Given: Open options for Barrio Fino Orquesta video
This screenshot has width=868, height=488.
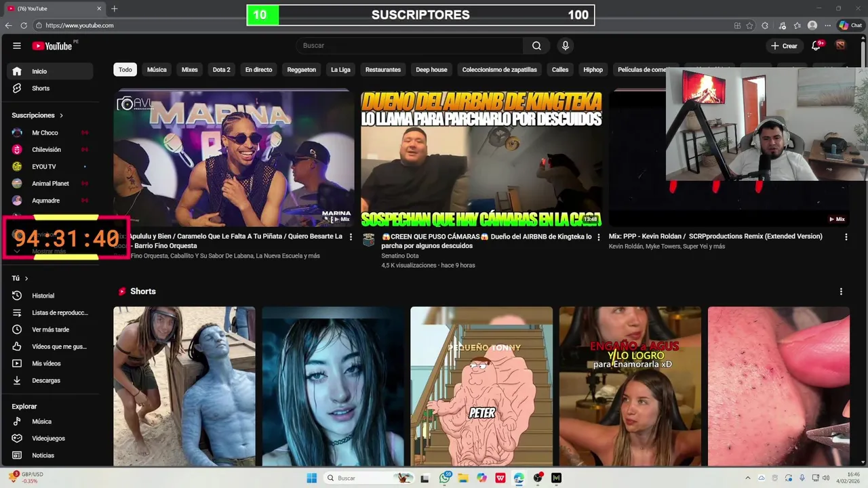Looking at the screenshot, I should click(x=351, y=237).
